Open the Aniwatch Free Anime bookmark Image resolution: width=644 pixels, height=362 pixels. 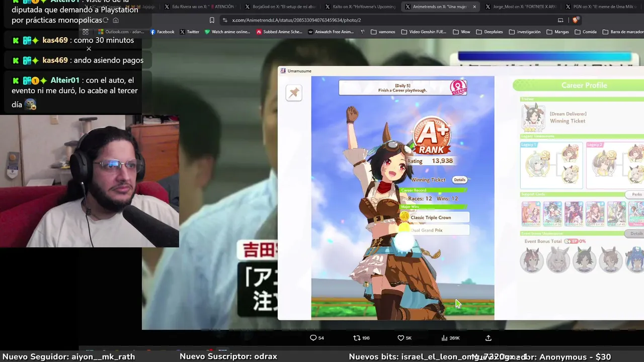click(x=331, y=32)
